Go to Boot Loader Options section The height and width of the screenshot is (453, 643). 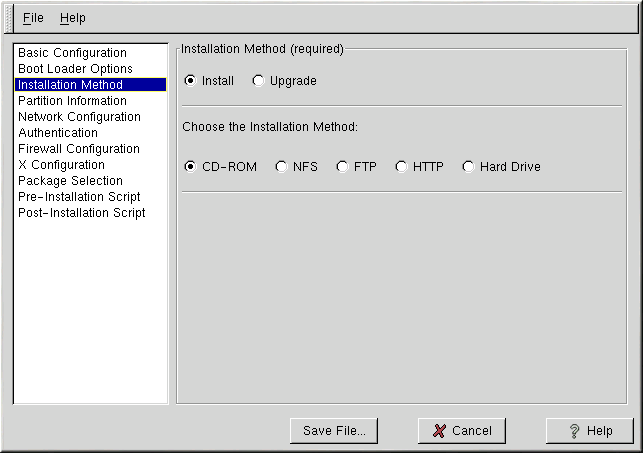click(75, 69)
